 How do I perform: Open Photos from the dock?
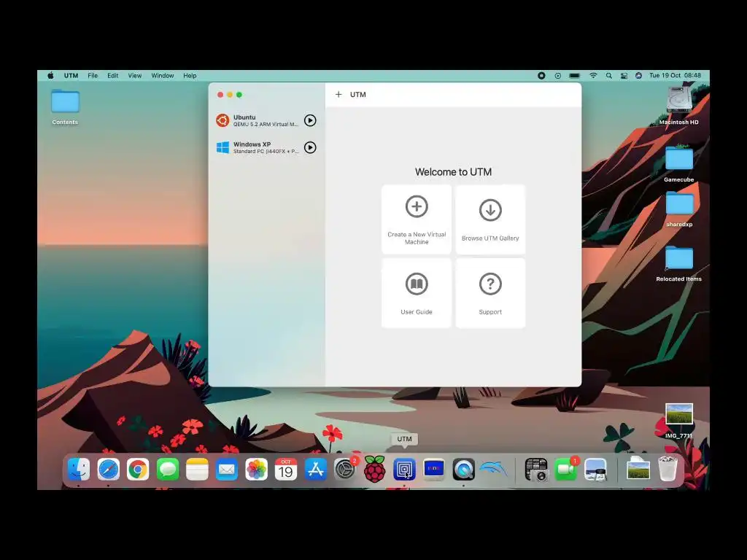pyautogui.click(x=256, y=470)
